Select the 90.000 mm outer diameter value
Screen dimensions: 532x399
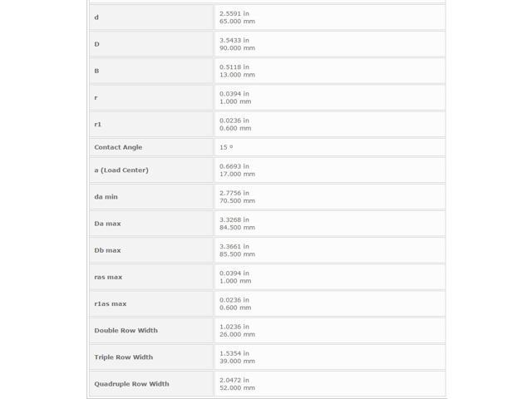pyautogui.click(x=237, y=48)
